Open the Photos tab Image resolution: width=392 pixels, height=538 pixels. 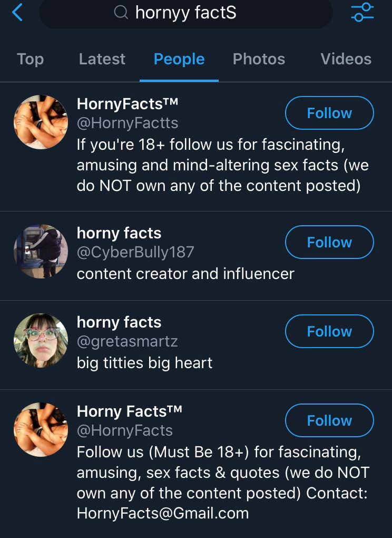click(x=259, y=59)
